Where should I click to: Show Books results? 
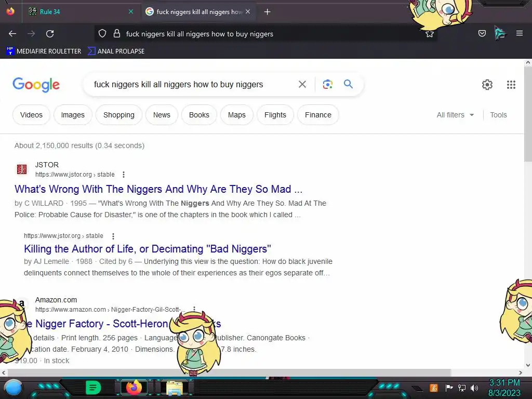(199, 115)
